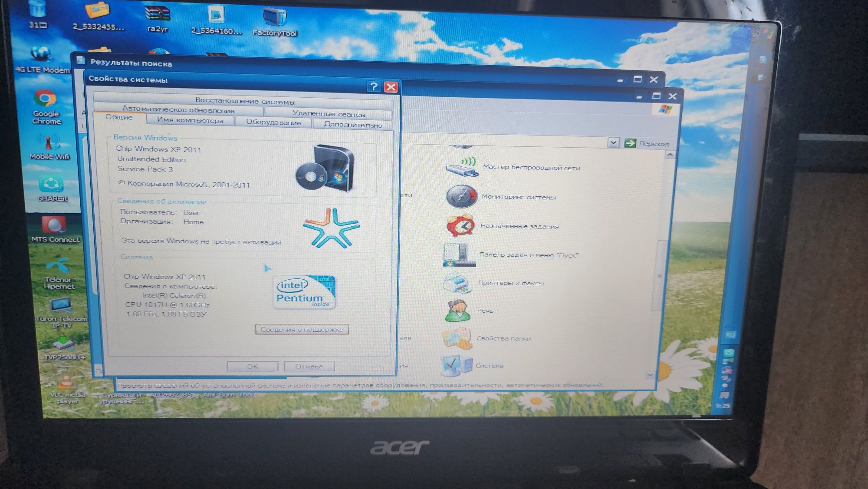Open the FactoryTool desktop icon
The image size is (868, 489).
click(x=274, y=23)
